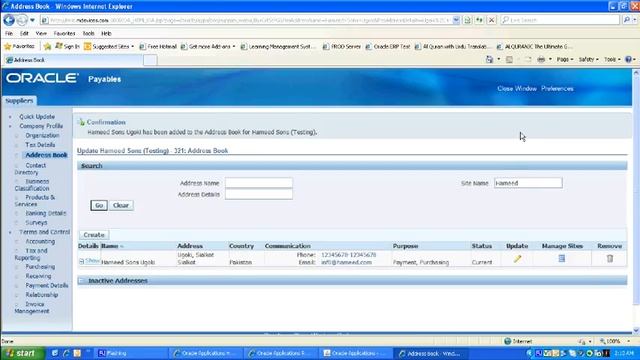Open Payment Details in sidebar
640x360 pixels.
pyautogui.click(x=47, y=285)
